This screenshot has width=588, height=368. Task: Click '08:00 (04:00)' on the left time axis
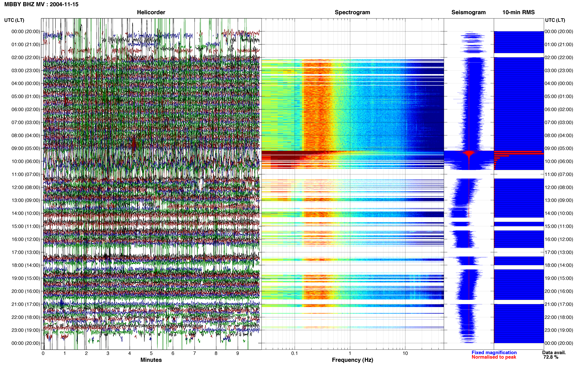pos(26,135)
